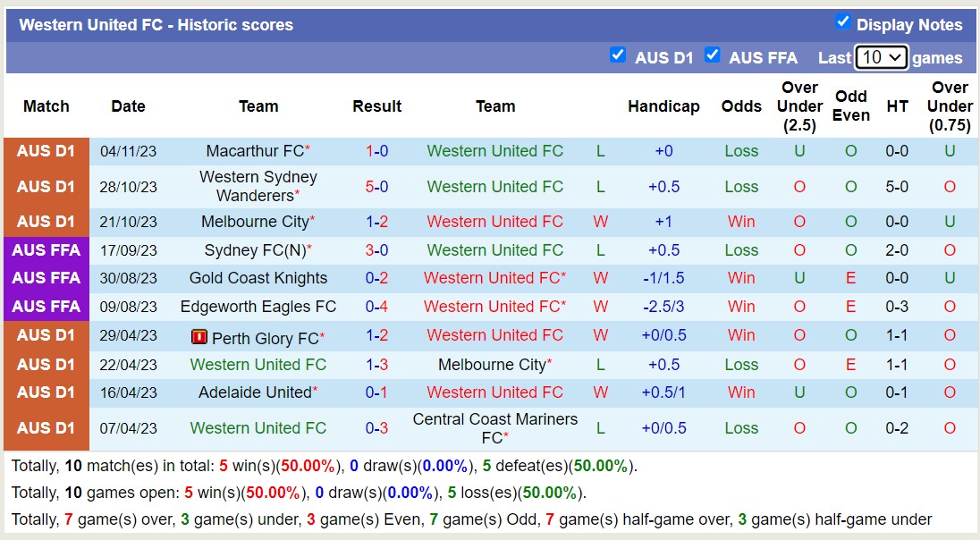Click the Gold Coast Knights team name

pos(258,278)
